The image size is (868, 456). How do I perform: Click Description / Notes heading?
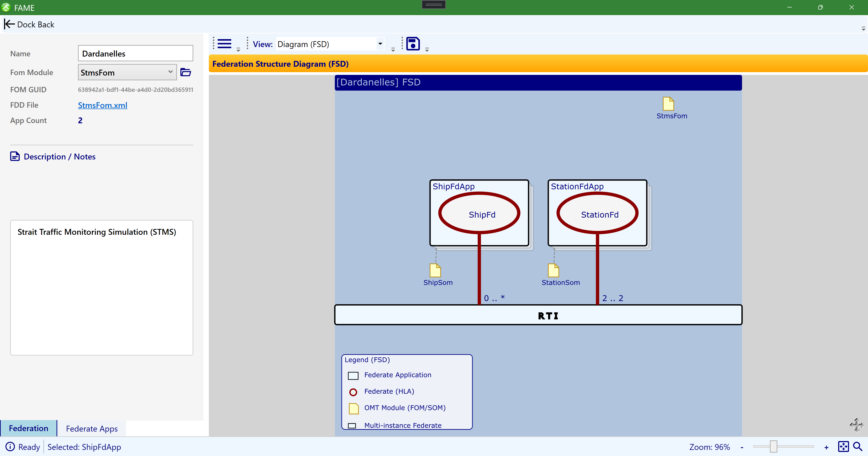[60, 157]
